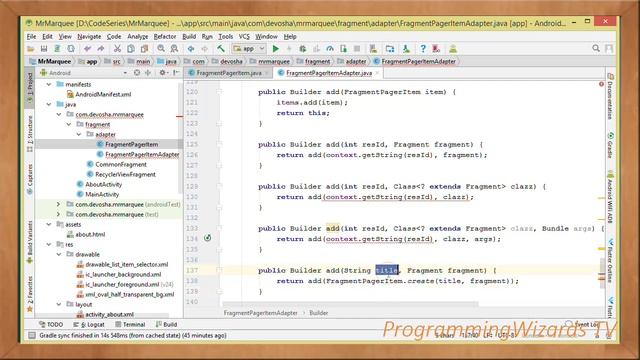Debug the app with the bug icon
This screenshot has width=640, height=360.
[x=302, y=49]
